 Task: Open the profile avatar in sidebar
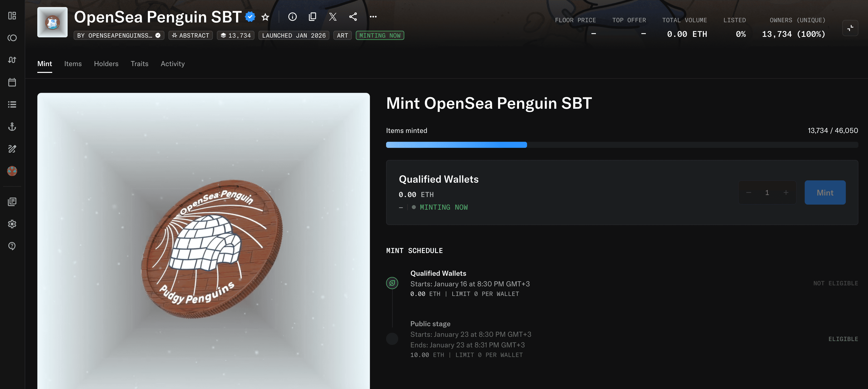point(12,171)
